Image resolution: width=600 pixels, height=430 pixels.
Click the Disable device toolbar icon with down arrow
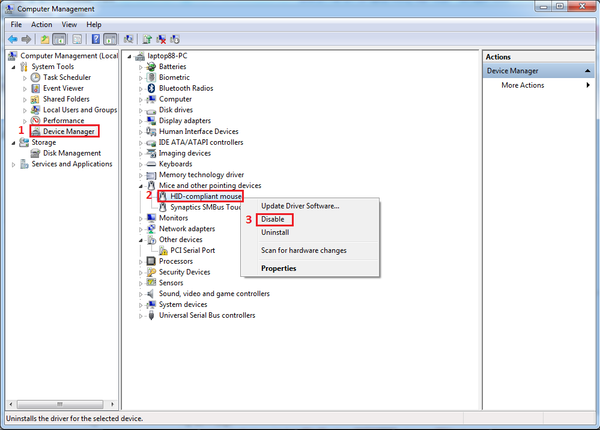[175, 39]
